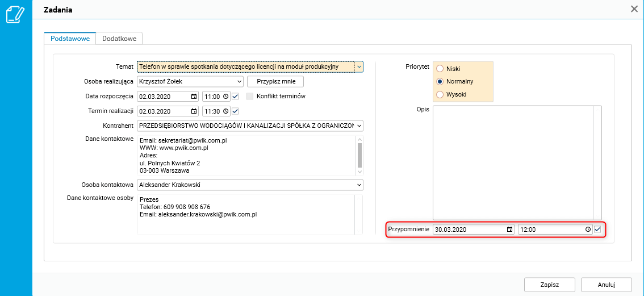Close the Zadania dialog window
Screen dimensions: 644x296
(634, 9)
